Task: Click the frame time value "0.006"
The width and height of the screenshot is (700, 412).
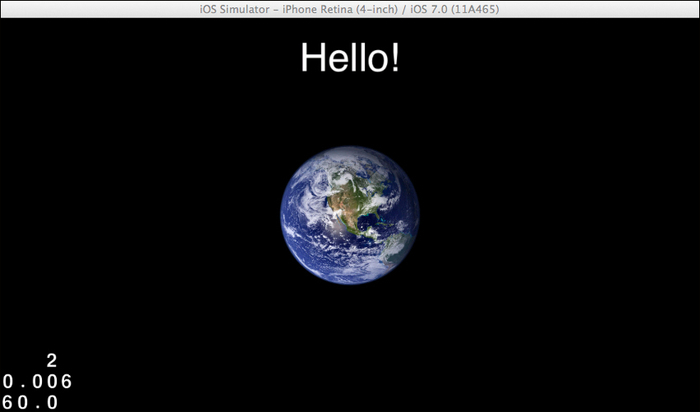Action: tap(37, 382)
